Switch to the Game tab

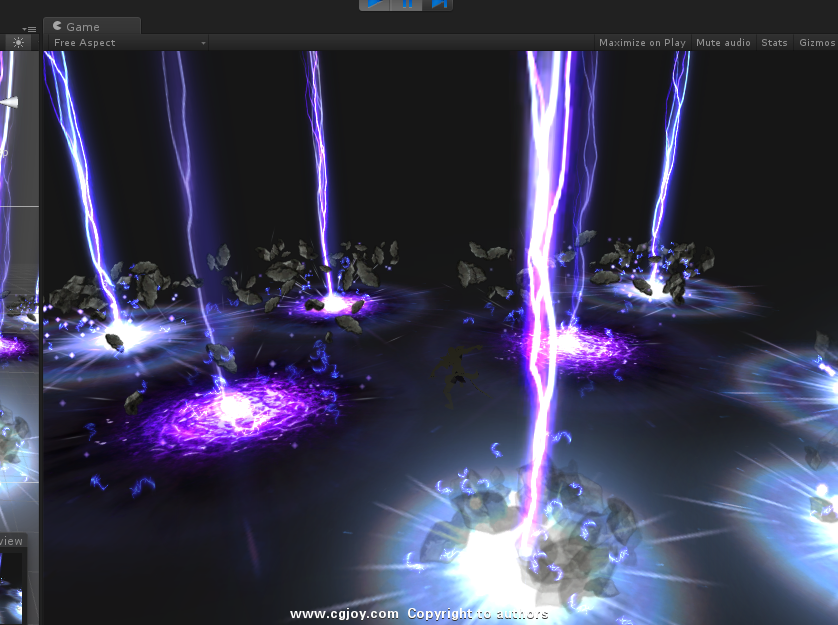(91, 26)
